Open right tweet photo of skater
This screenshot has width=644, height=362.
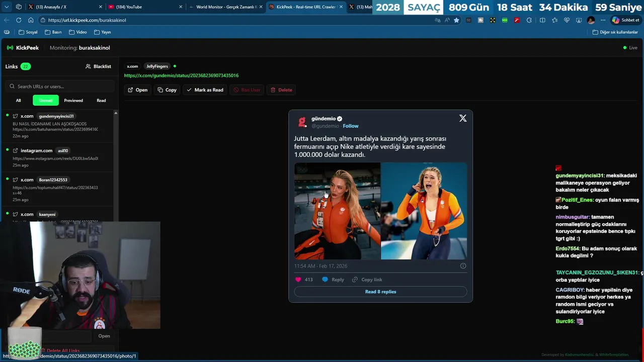click(424, 211)
